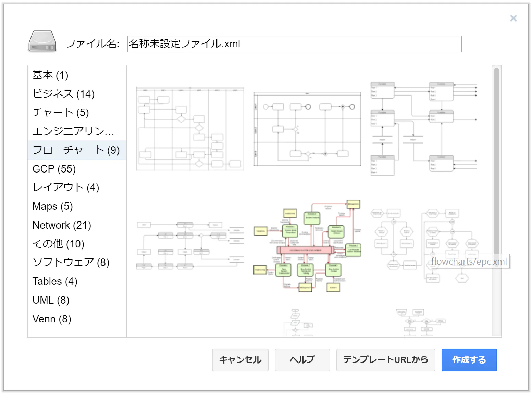Viewport: 532px width, 394px height.
Task: Select the UML (8) category
Action: pos(77,300)
